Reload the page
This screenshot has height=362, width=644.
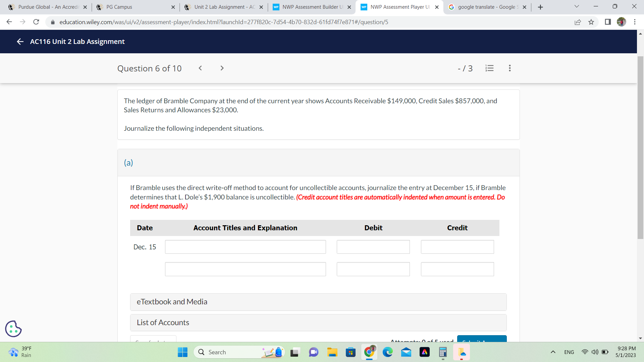point(36,22)
